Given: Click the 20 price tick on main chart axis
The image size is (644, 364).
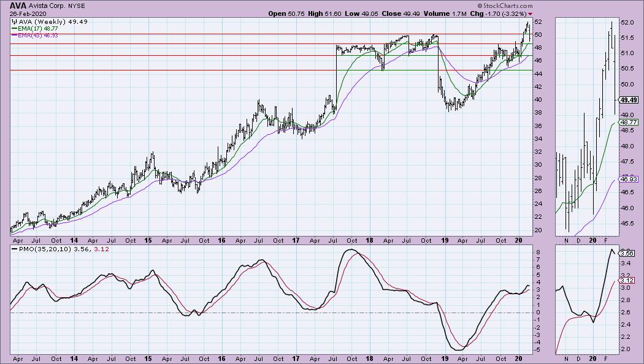Looking at the screenshot, I should pyautogui.click(x=538, y=230).
